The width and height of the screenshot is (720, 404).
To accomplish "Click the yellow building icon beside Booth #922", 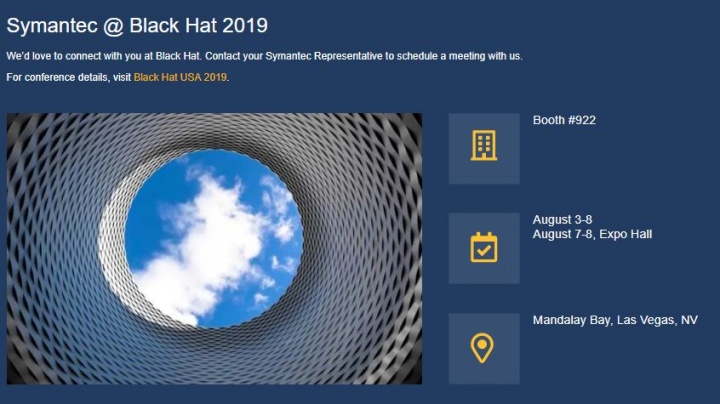I will pyautogui.click(x=484, y=146).
